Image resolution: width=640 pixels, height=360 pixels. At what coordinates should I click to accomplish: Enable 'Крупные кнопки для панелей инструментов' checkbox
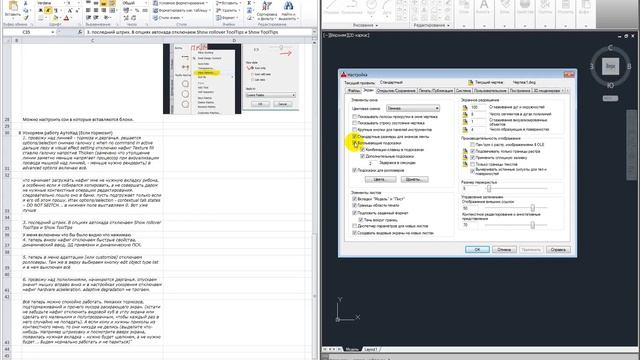(x=354, y=129)
